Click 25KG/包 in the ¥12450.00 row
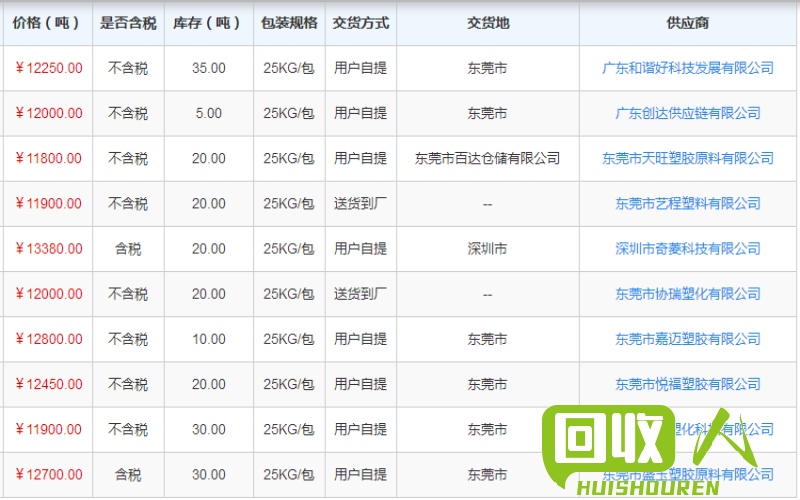The height and width of the screenshot is (500, 800). 289,384
